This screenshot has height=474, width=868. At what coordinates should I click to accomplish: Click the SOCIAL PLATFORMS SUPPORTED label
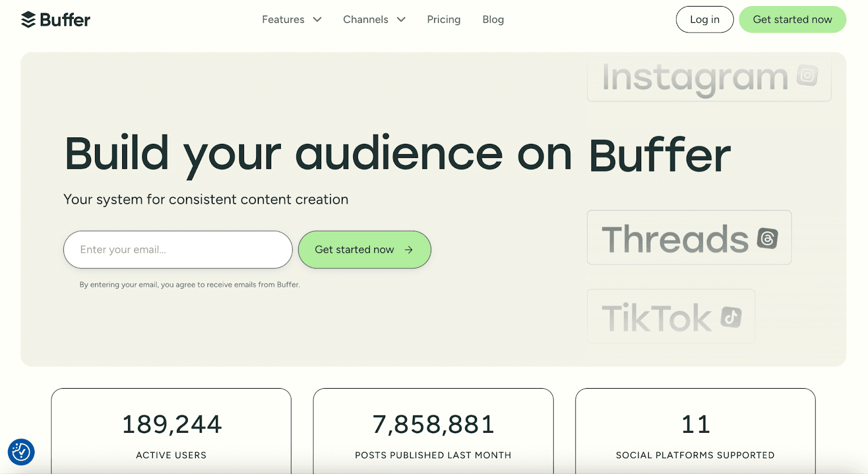click(695, 455)
